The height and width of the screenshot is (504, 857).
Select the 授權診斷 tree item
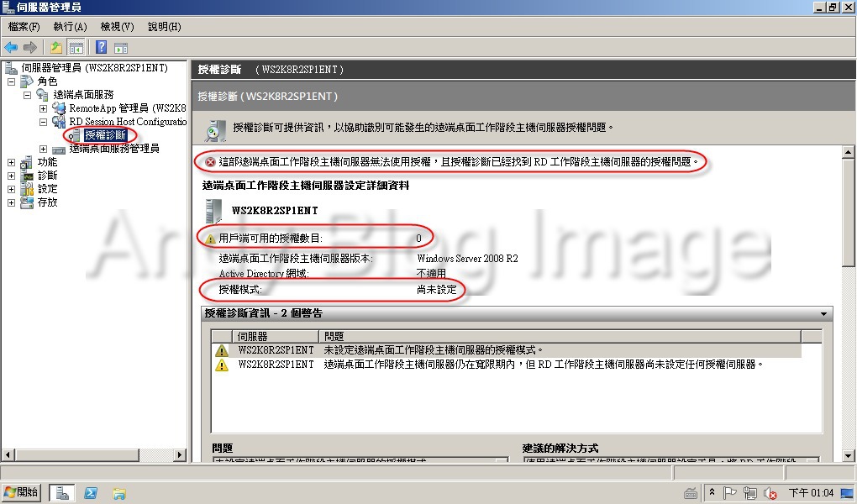106,135
